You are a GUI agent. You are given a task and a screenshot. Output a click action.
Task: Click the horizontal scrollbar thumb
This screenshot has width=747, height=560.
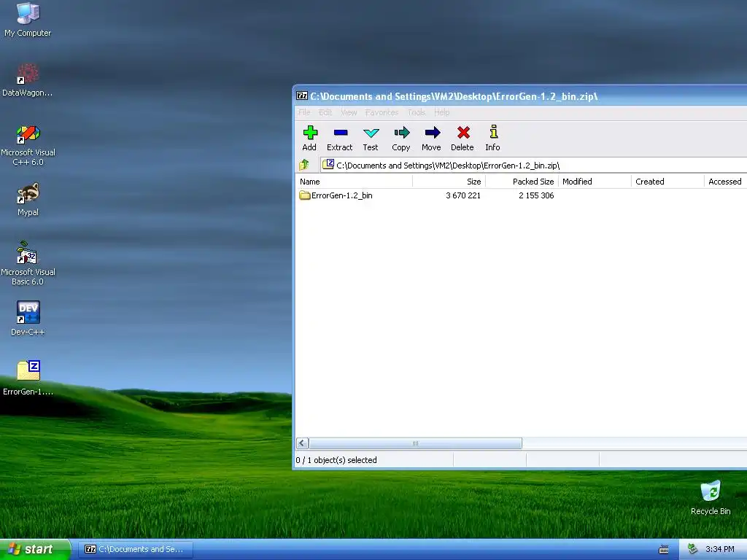415,443
